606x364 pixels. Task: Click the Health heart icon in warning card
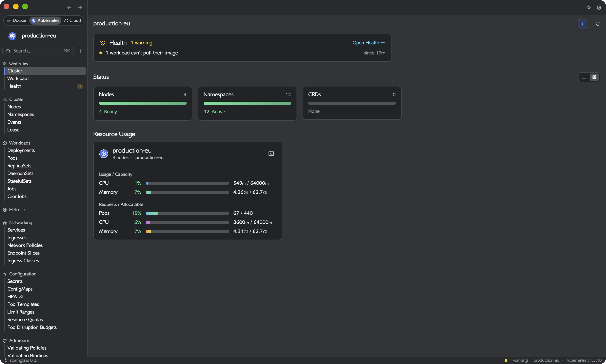[102, 43]
